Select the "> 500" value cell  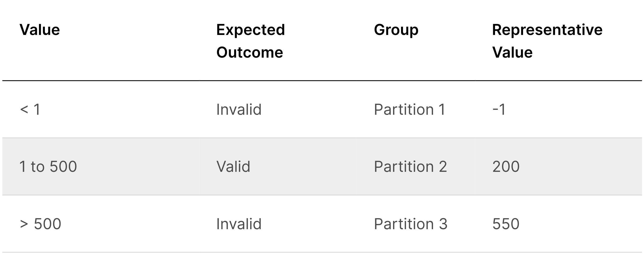click(x=40, y=224)
